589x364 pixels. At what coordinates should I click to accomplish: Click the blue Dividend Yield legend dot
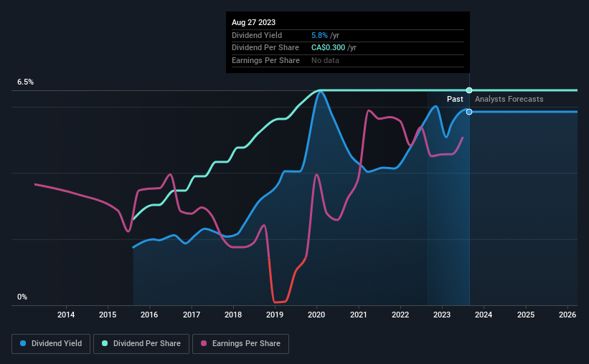(x=23, y=343)
